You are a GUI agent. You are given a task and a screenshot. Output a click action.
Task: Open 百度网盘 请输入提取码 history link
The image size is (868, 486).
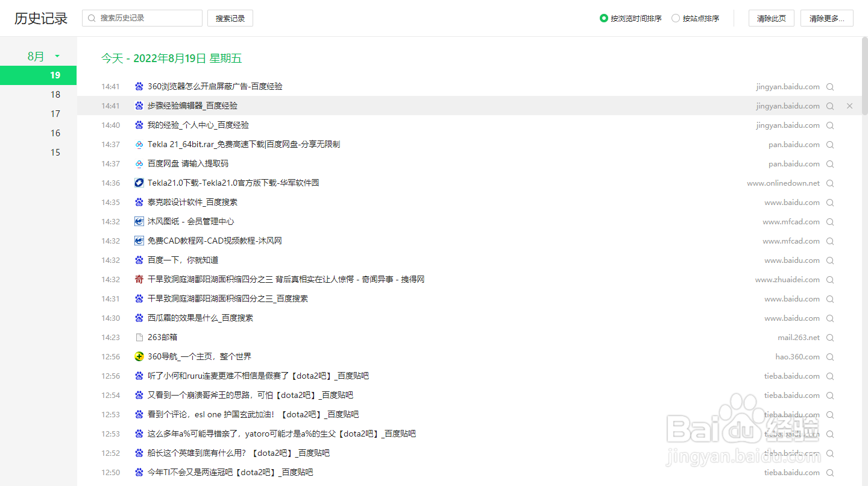188,163
